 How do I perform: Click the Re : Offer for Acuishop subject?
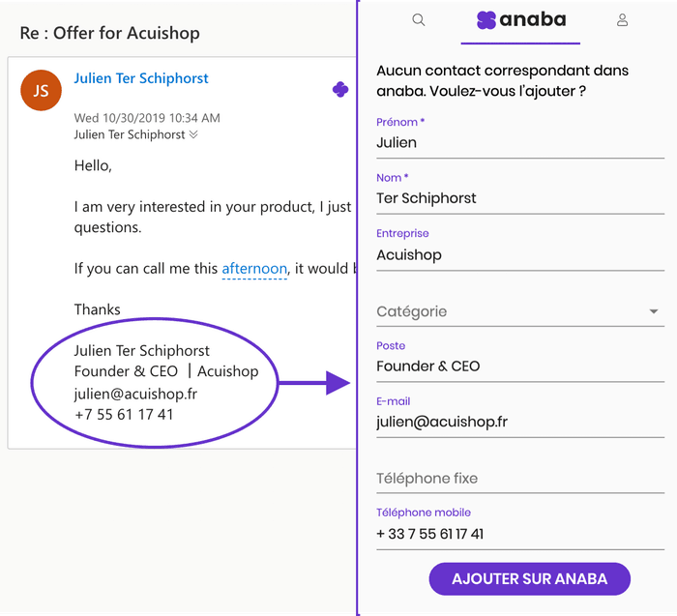[109, 33]
